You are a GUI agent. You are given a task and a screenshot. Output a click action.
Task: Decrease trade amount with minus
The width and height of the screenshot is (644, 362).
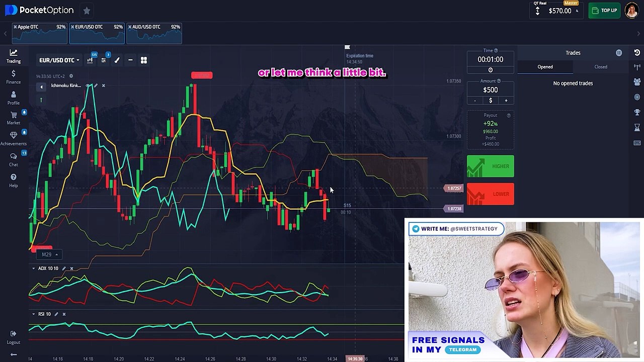point(475,101)
